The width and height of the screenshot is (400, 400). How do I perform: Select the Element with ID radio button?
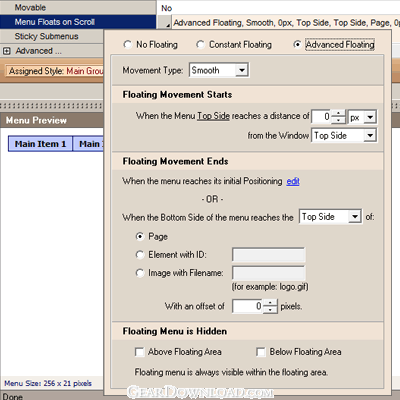click(x=140, y=255)
